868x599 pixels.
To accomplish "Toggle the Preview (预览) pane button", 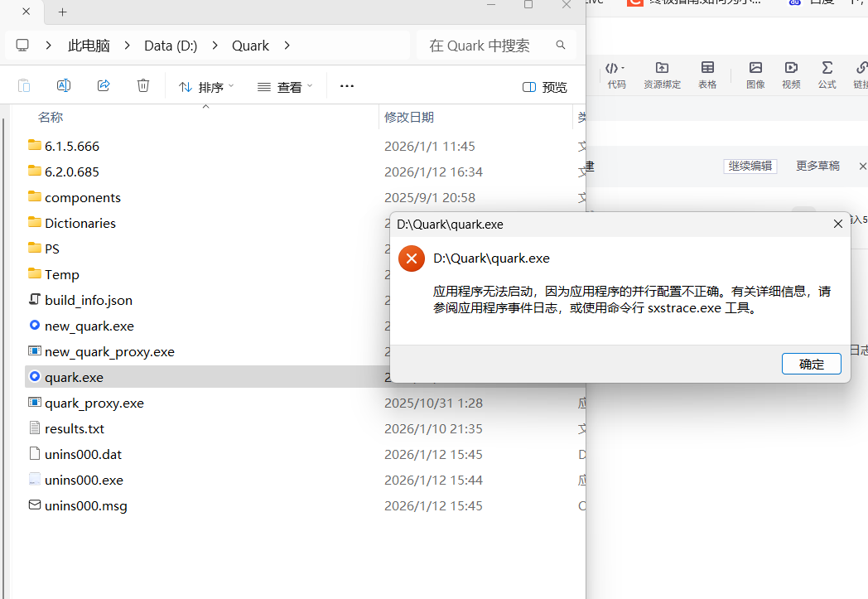I will (545, 87).
